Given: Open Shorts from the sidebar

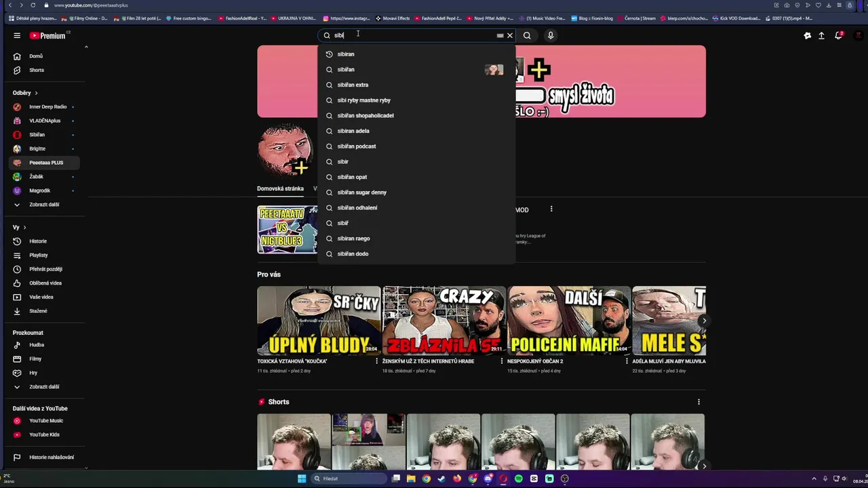Looking at the screenshot, I should 45,70.
